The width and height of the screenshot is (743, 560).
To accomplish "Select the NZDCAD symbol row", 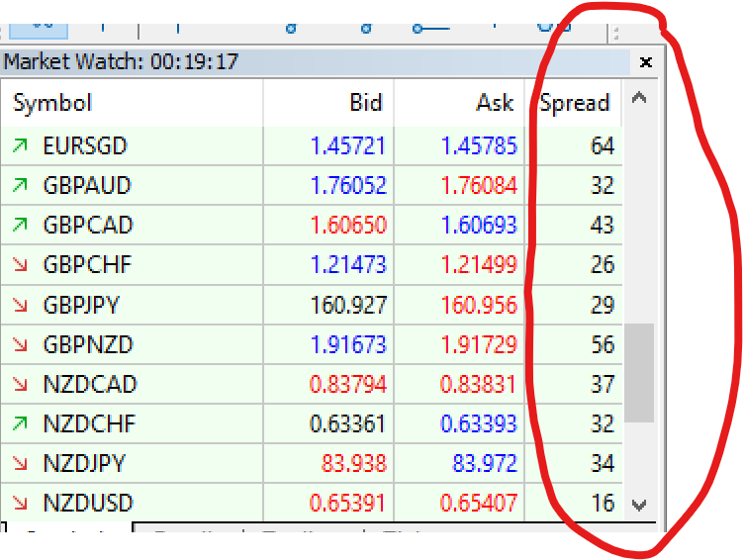I will tap(312, 384).
